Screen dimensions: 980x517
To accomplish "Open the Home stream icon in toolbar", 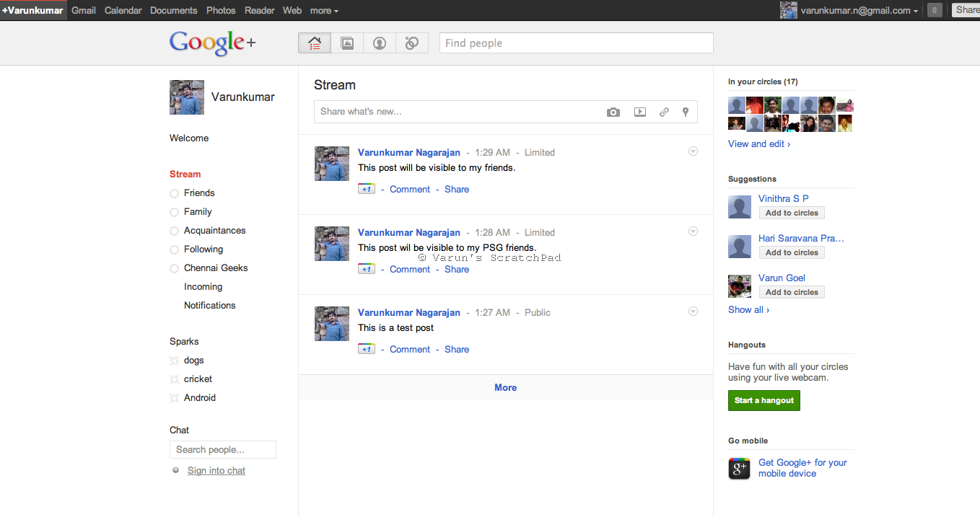I will (x=315, y=43).
